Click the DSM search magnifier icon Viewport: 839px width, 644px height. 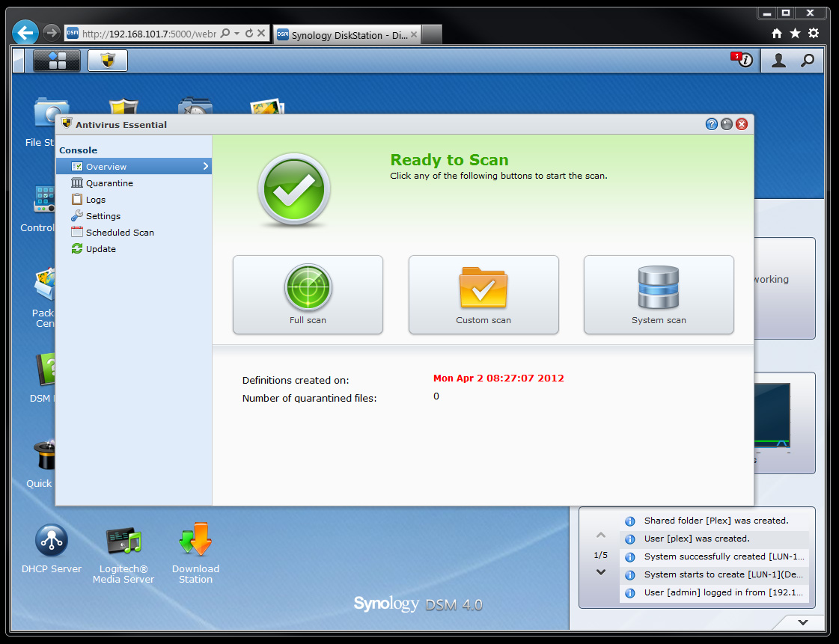tap(808, 61)
